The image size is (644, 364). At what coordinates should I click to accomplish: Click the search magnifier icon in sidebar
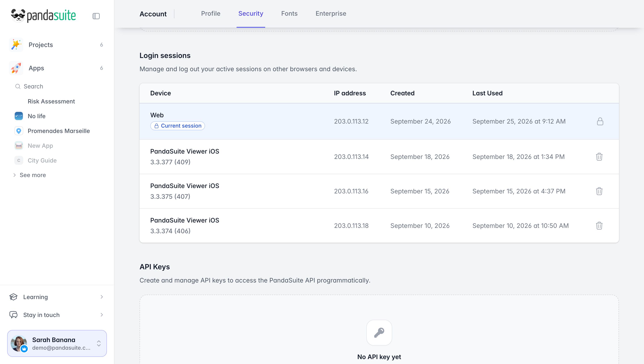pos(18,86)
